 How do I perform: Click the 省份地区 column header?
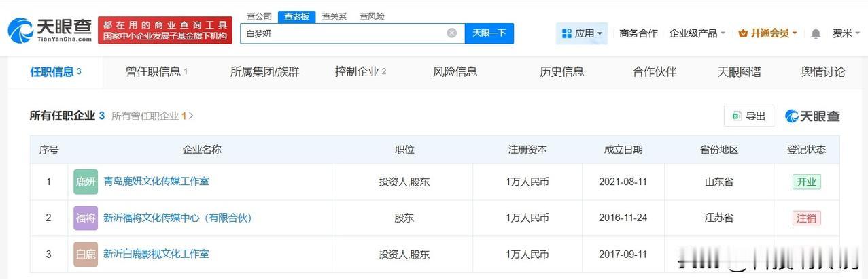tap(719, 150)
